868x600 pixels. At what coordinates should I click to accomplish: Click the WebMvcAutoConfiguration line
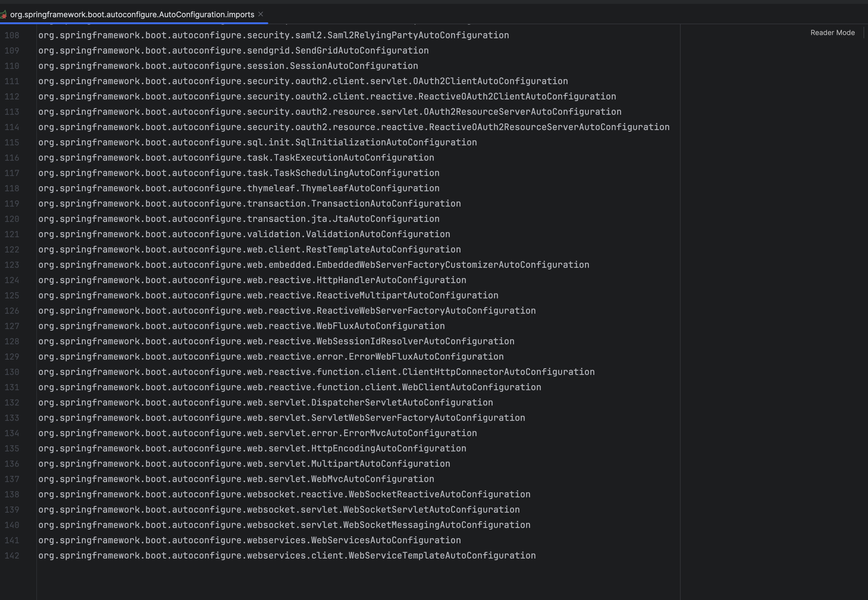tap(236, 479)
